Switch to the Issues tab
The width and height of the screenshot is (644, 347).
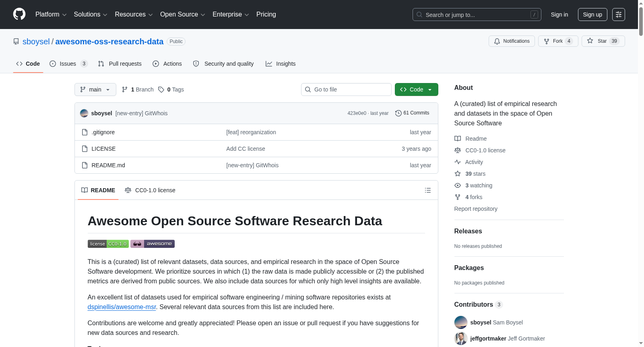point(68,64)
